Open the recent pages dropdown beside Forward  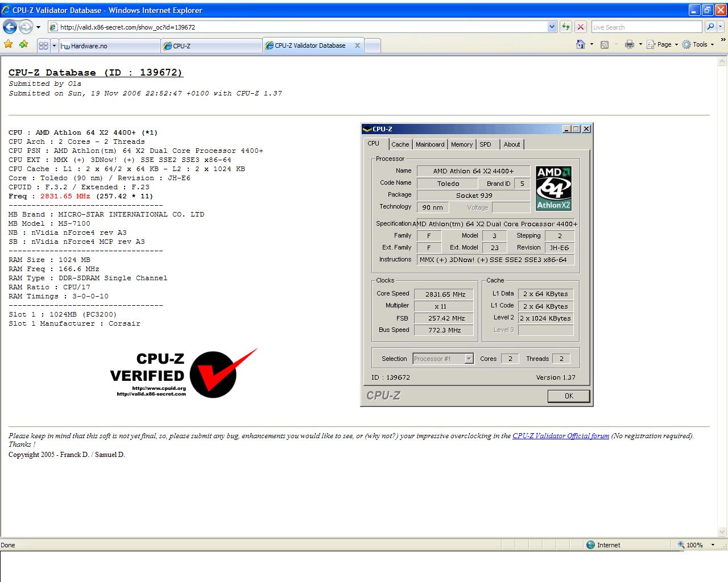(x=39, y=27)
